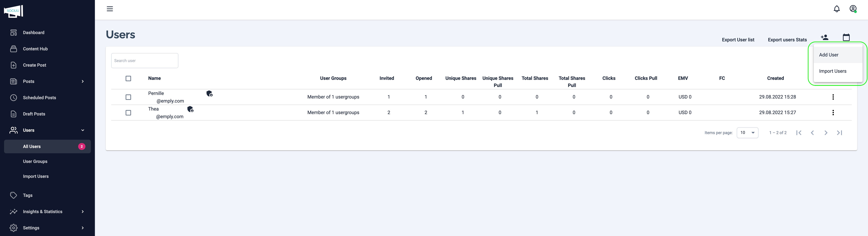Click the add person icon
Screen dimensions: 868x236
(824, 37)
